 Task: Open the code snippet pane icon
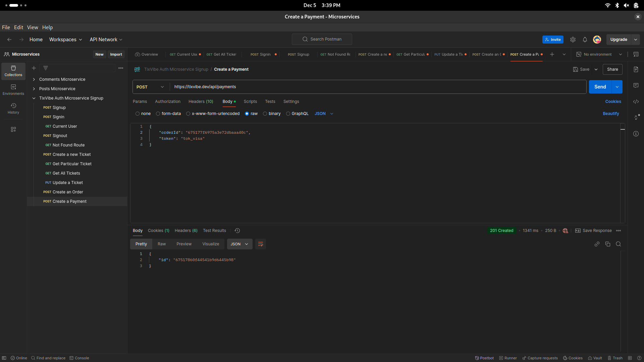(636, 102)
